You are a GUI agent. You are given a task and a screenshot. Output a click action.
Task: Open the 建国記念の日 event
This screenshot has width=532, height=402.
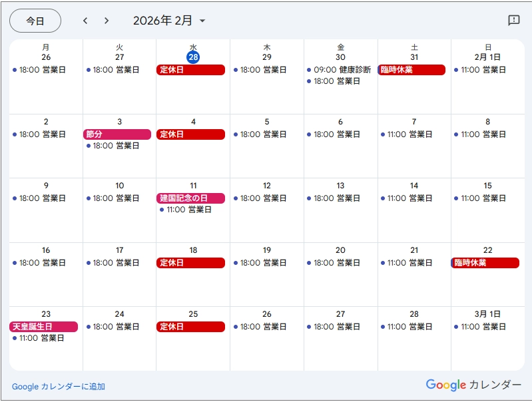(191, 198)
